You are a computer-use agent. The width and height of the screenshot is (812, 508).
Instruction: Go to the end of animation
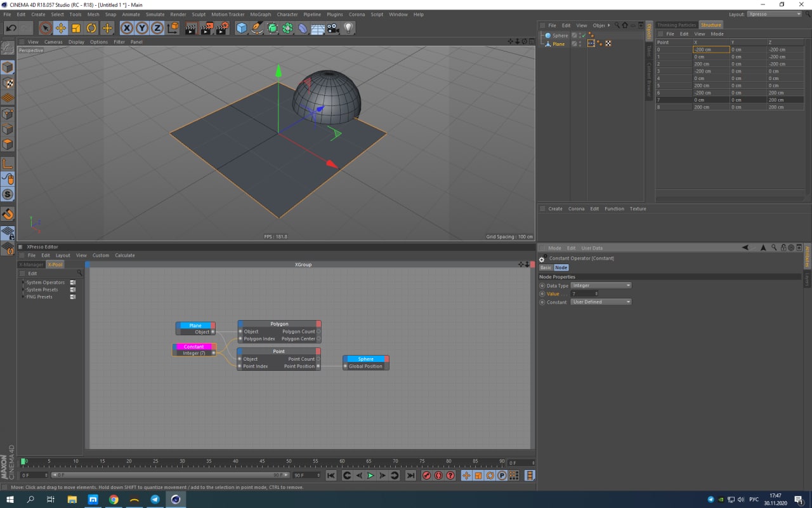point(410,476)
